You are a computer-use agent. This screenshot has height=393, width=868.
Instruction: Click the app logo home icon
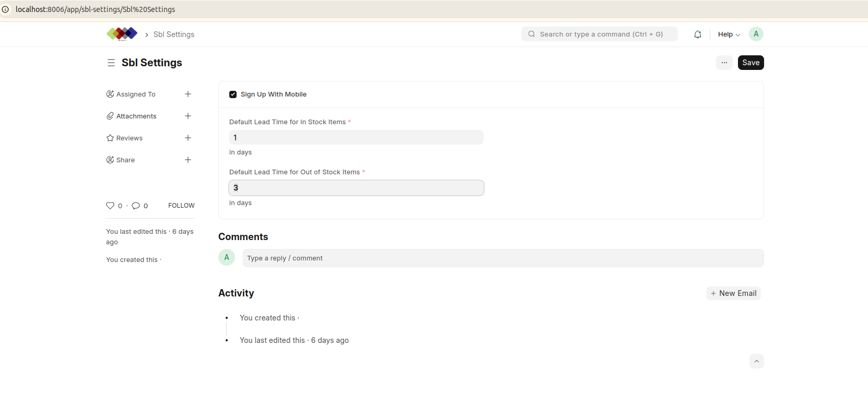point(122,34)
